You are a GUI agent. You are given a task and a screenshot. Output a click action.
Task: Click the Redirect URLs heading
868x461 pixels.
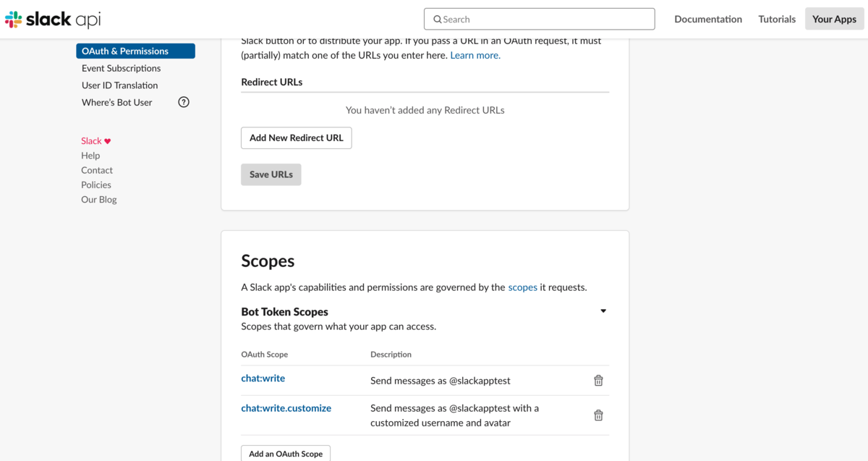click(272, 82)
